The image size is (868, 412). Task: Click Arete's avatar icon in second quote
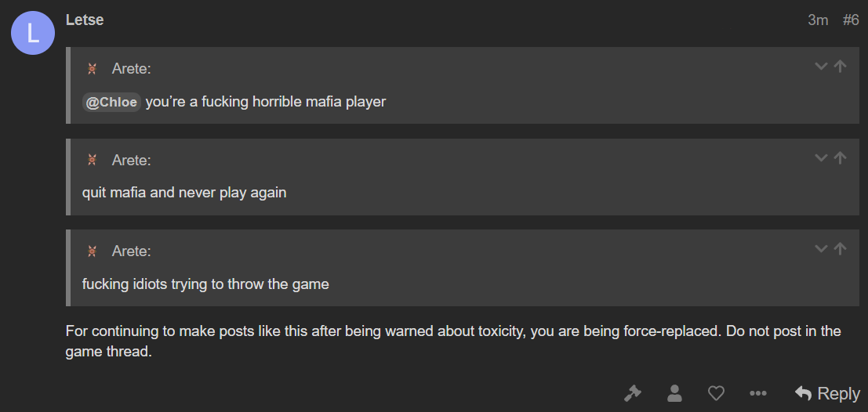pos(93,160)
